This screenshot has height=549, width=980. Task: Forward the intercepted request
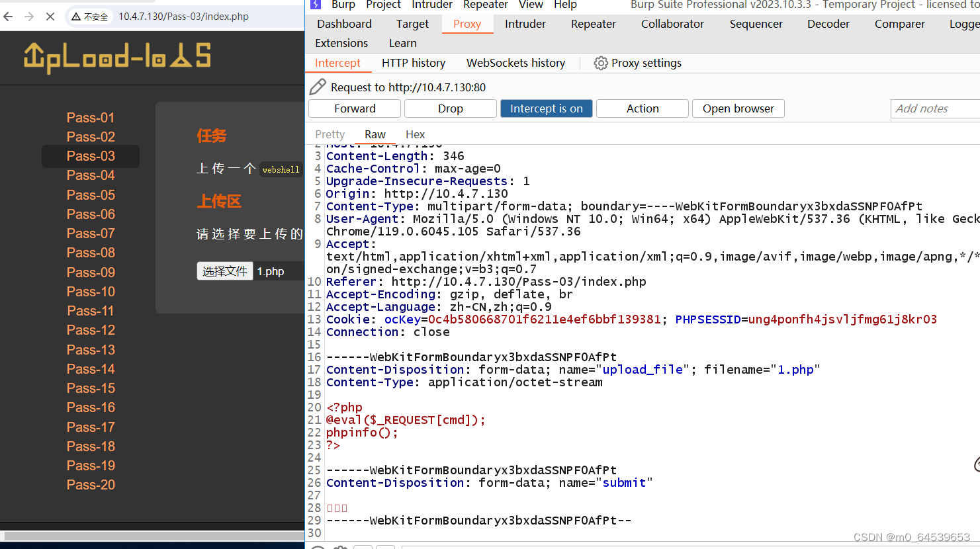click(x=355, y=108)
